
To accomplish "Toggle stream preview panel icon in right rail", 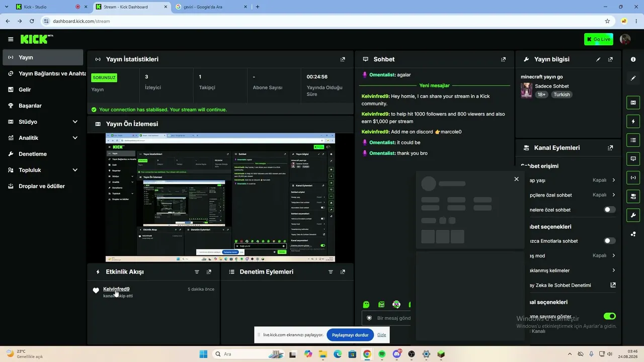I will [633, 103].
